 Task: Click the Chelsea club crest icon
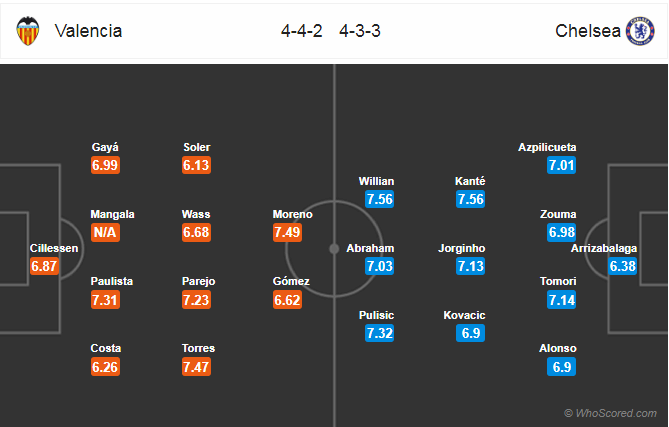pos(640,31)
